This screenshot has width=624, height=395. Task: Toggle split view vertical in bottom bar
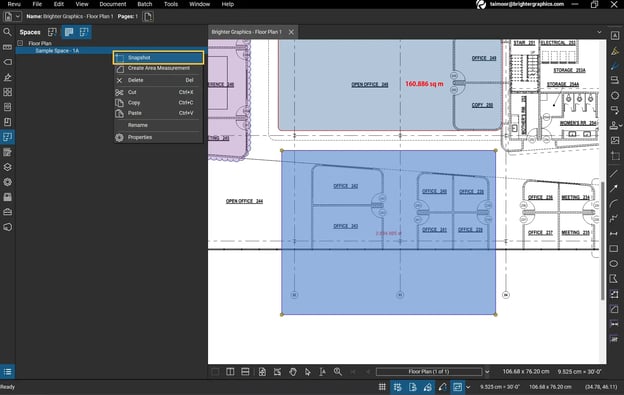tap(230, 372)
